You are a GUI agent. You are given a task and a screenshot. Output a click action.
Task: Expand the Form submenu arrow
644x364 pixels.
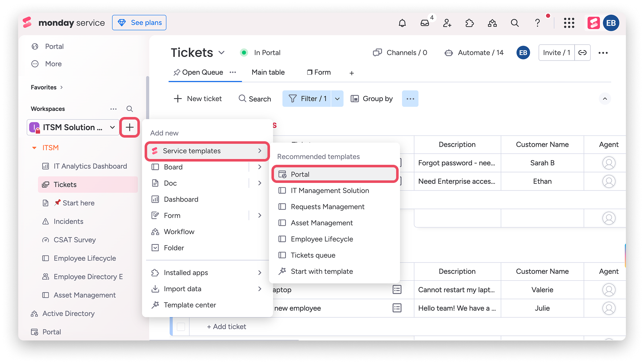pos(259,215)
